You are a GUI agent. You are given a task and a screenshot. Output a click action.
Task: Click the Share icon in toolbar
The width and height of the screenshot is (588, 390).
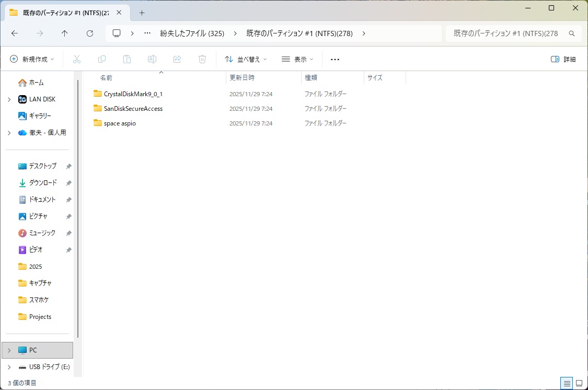tap(177, 59)
